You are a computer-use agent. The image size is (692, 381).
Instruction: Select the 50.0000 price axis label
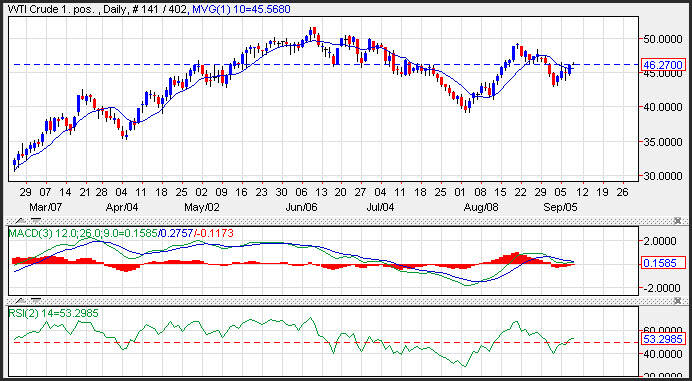coord(663,40)
